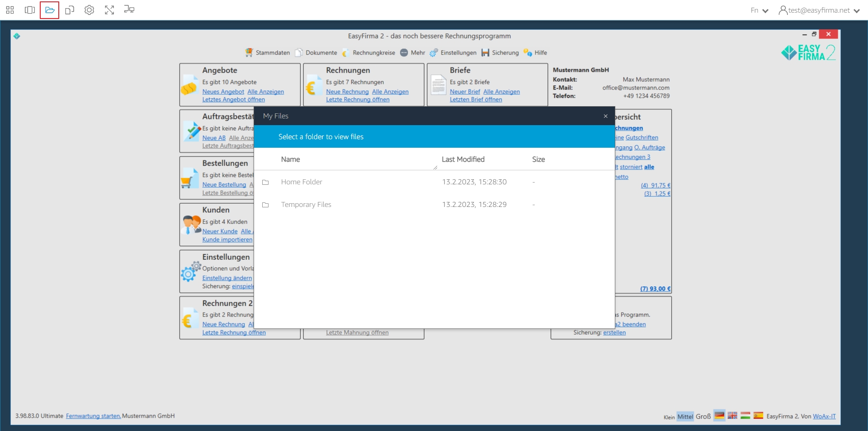Viewport: 868px width, 431px height.
Task: Click Neue Rechnung in the Rechnungen tile
Action: point(348,92)
